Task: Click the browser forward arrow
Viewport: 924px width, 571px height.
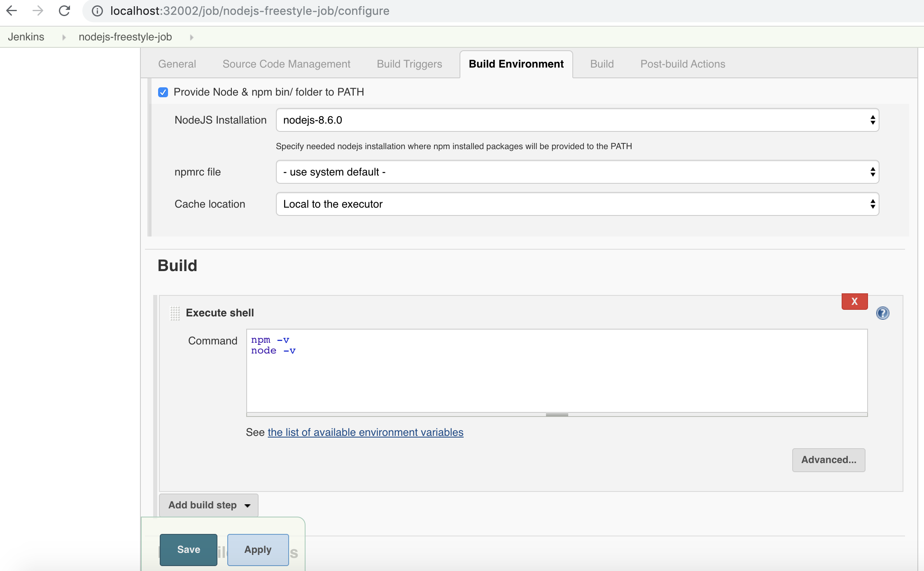Action: (38, 11)
